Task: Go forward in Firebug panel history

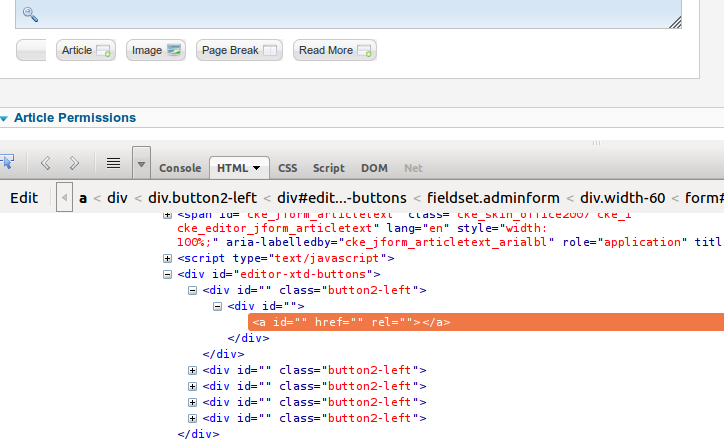Action: point(74,163)
